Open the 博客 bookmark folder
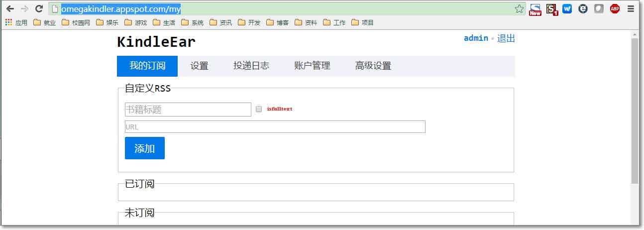644x230 pixels. coord(278,22)
